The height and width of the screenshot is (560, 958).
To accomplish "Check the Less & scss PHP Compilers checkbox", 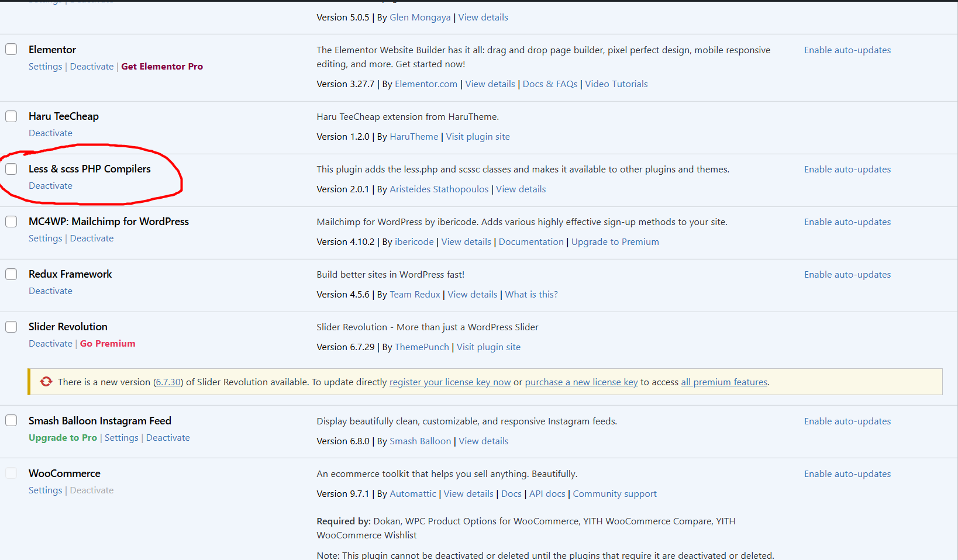I will tap(11, 168).
